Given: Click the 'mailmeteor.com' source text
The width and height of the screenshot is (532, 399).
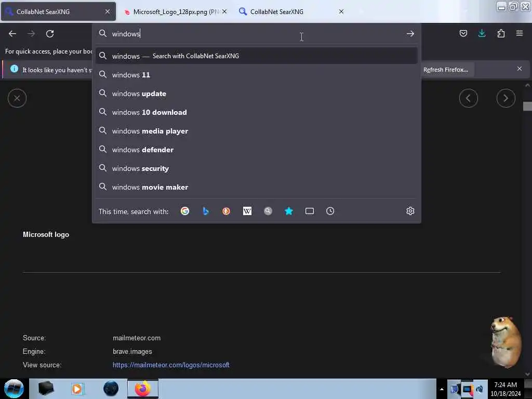Looking at the screenshot, I should (x=137, y=338).
